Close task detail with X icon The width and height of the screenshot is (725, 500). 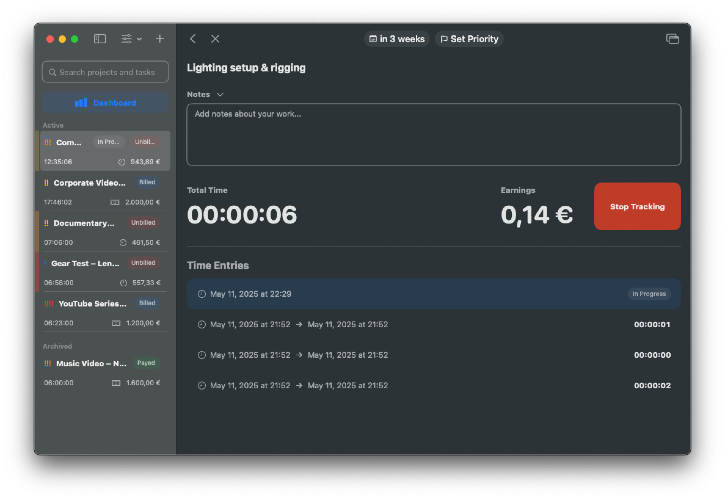(x=215, y=39)
